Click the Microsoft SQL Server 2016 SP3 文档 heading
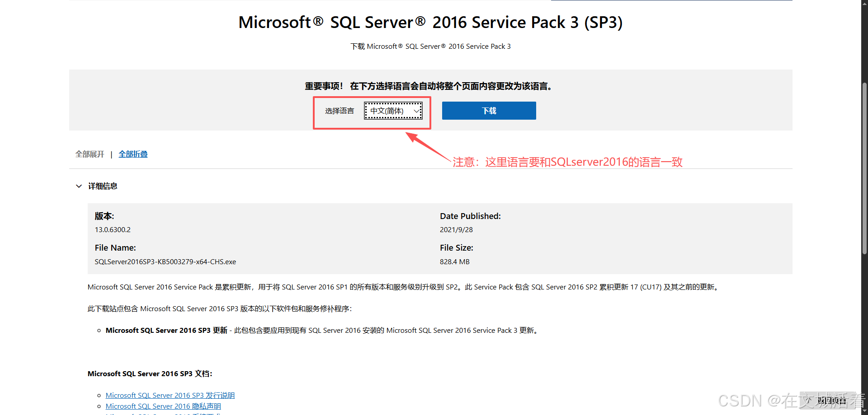Viewport: 868px width, 415px height. coord(150,373)
